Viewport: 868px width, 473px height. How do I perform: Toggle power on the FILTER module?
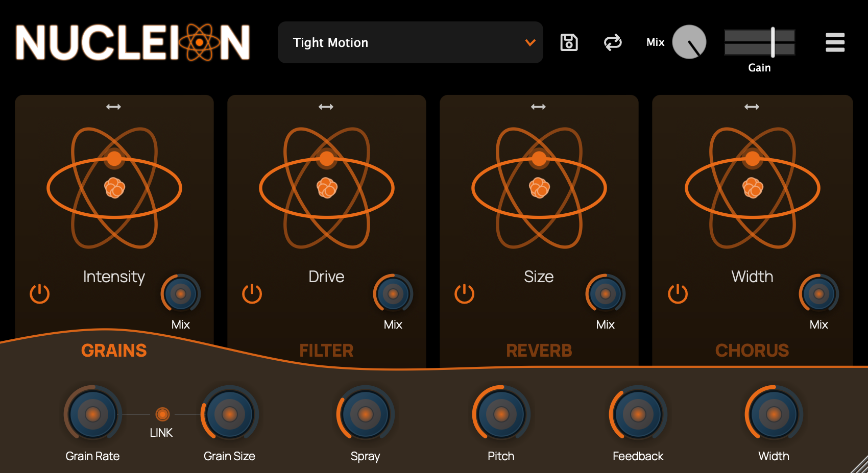252,293
